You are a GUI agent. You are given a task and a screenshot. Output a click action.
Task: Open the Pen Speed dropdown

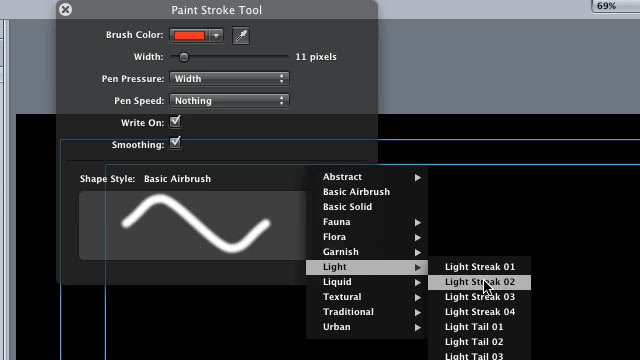coord(229,101)
